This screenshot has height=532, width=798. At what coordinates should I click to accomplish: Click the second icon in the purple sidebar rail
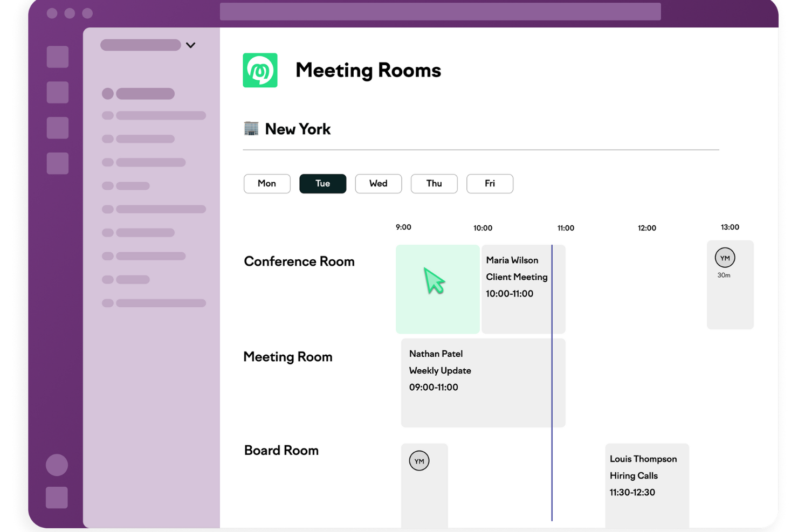point(57,92)
